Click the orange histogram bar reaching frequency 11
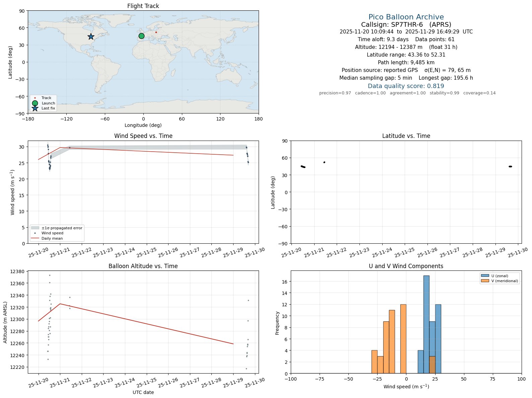Image resolution: width=532 pixels, height=398 pixels. click(392, 342)
